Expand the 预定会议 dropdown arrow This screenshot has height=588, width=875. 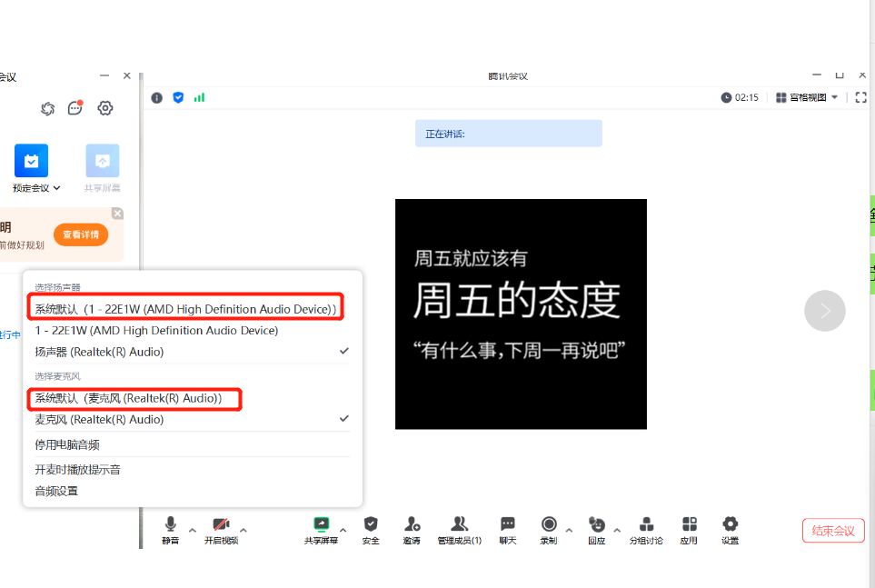point(57,188)
